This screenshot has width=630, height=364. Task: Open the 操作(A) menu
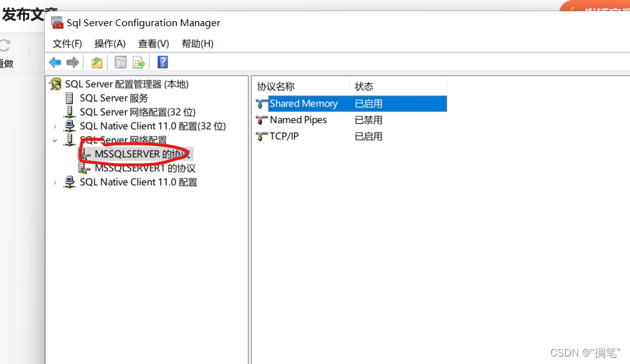click(x=110, y=44)
